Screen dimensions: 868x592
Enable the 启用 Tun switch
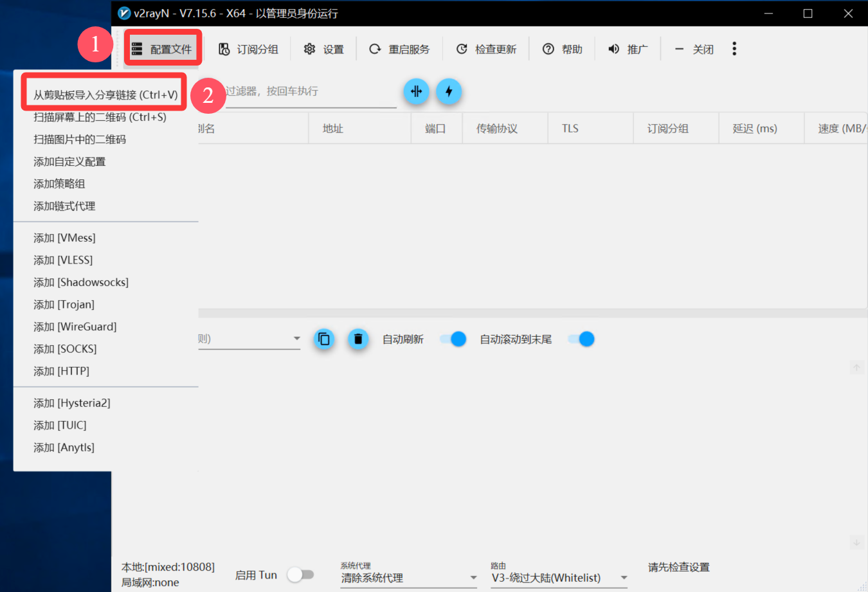coord(300,575)
